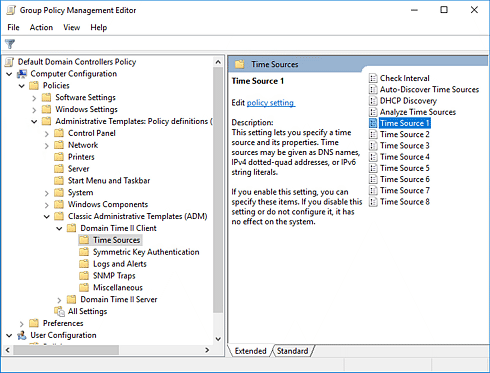Open the Help menu

point(99,27)
